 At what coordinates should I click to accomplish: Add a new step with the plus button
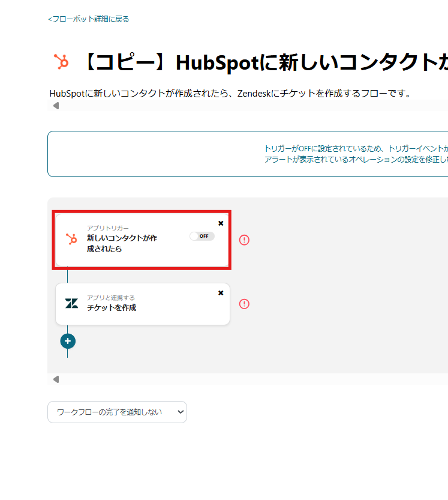(x=68, y=341)
